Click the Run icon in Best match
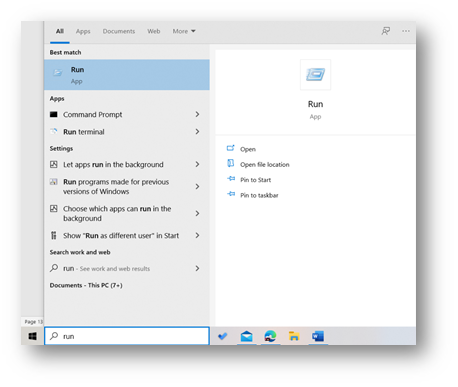This screenshot has height=387, width=458. (58, 73)
